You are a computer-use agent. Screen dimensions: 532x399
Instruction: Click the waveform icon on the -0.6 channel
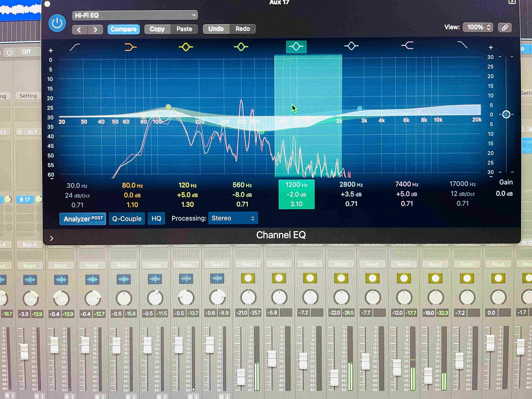[217, 279]
